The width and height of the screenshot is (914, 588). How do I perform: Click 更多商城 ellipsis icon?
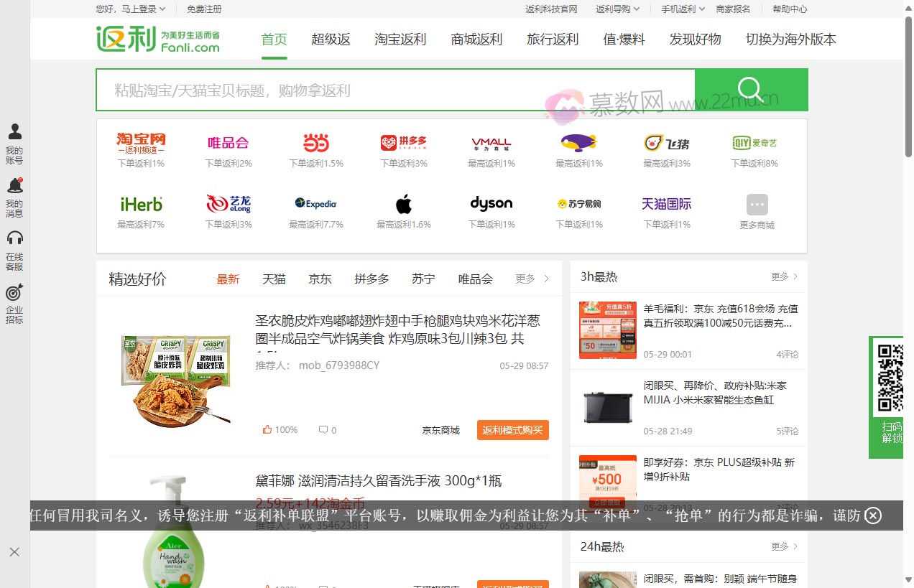756,205
